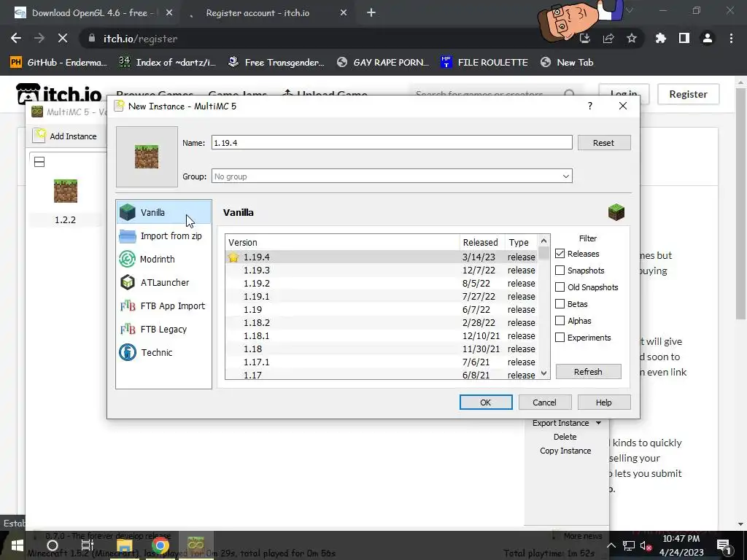Select the ATLauncher source
Viewport: 747px width, 560px height.
163,282
